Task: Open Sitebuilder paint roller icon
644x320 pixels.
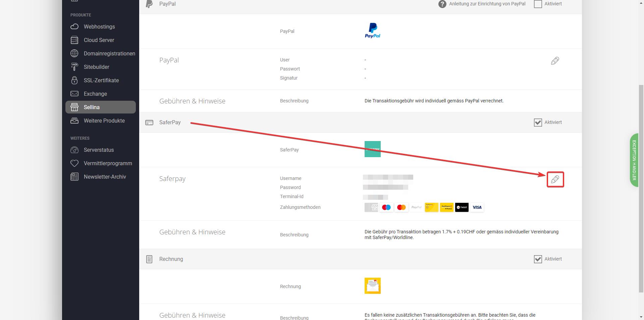Action: pos(74,67)
